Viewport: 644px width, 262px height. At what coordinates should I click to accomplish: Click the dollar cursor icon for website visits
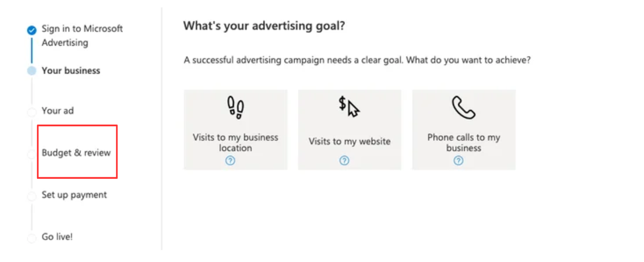pos(349,107)
